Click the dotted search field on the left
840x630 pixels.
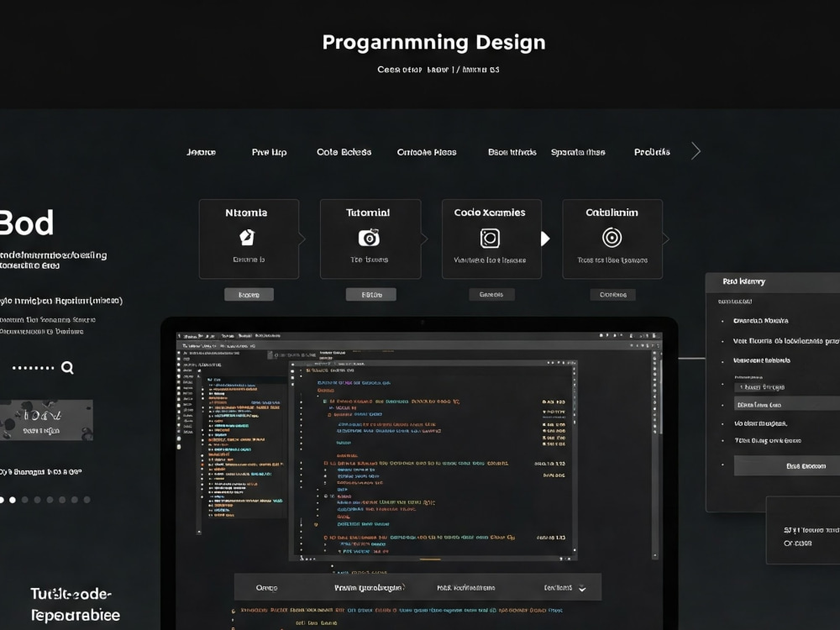(x=34, y=368)
